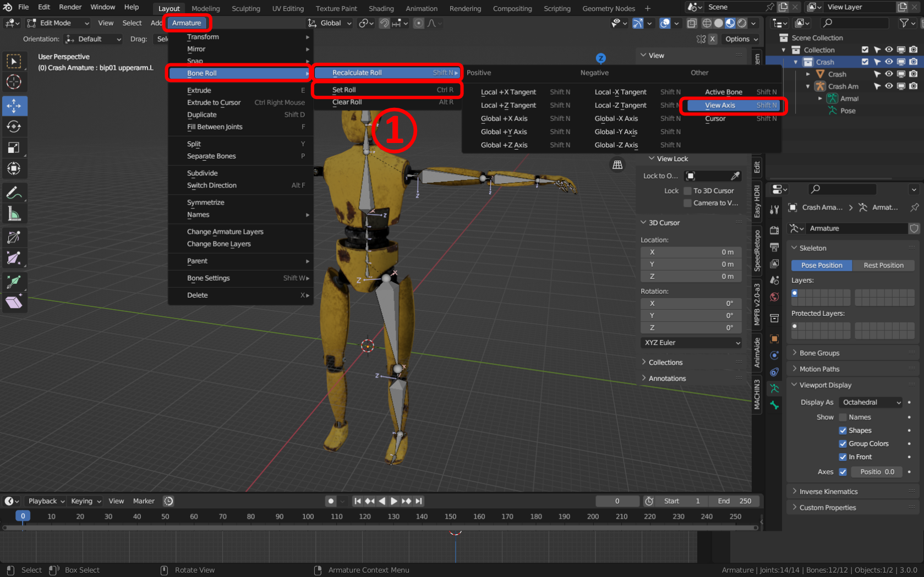Screen dimensions: 924x577
Task: Switch viewport to wireframe shading
Action: click(707, 23)
